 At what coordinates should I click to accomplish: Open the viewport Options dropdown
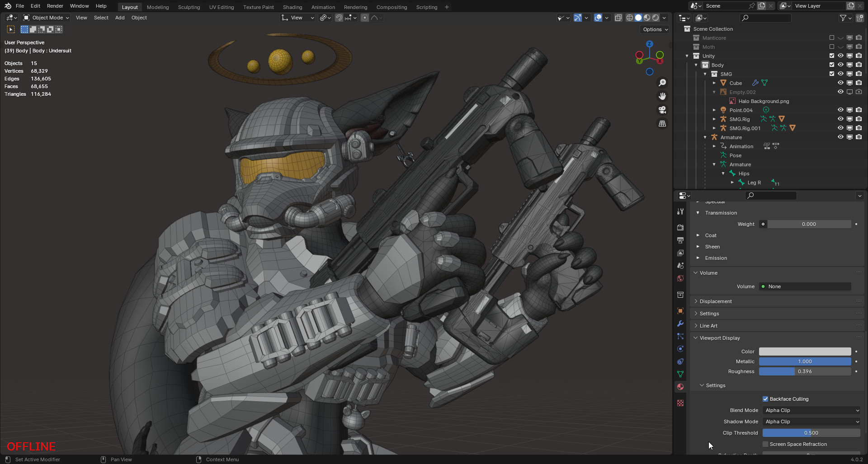point(655,29)
